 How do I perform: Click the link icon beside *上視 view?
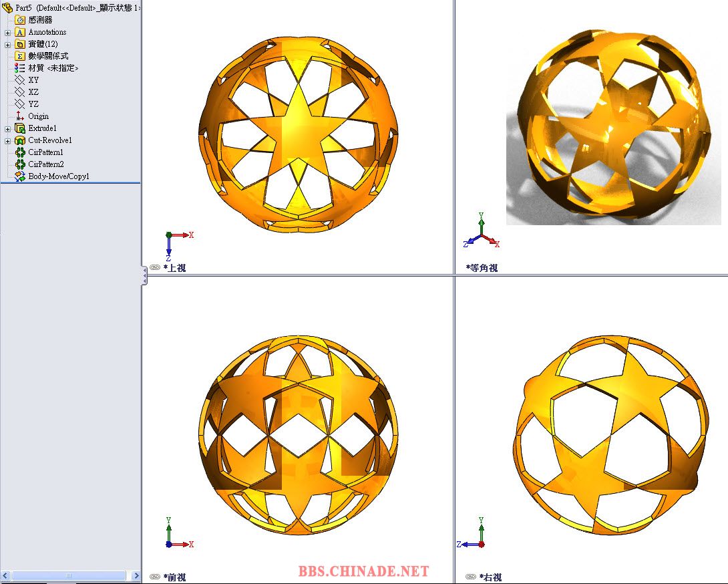pyautogui.click(x=155, y=267)
